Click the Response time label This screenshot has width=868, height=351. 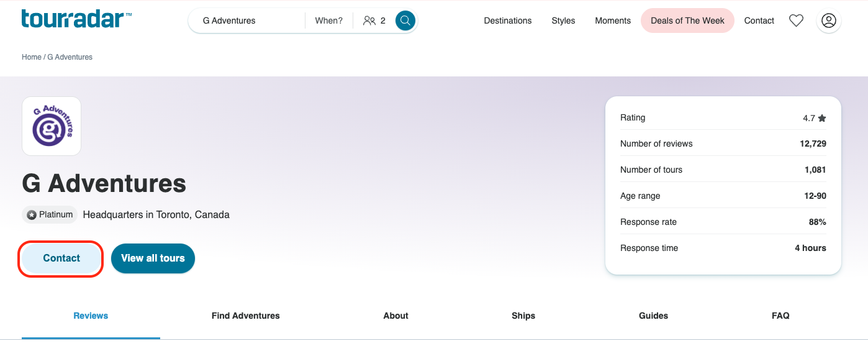point(649,248)
